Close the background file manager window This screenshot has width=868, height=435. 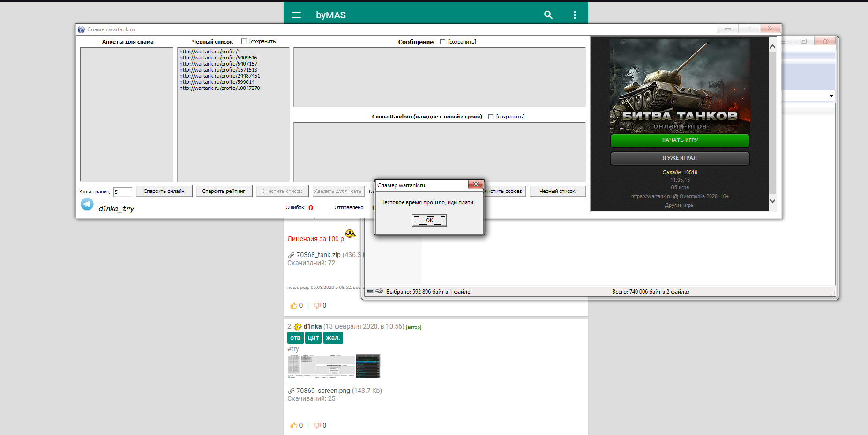pos(825,41)
